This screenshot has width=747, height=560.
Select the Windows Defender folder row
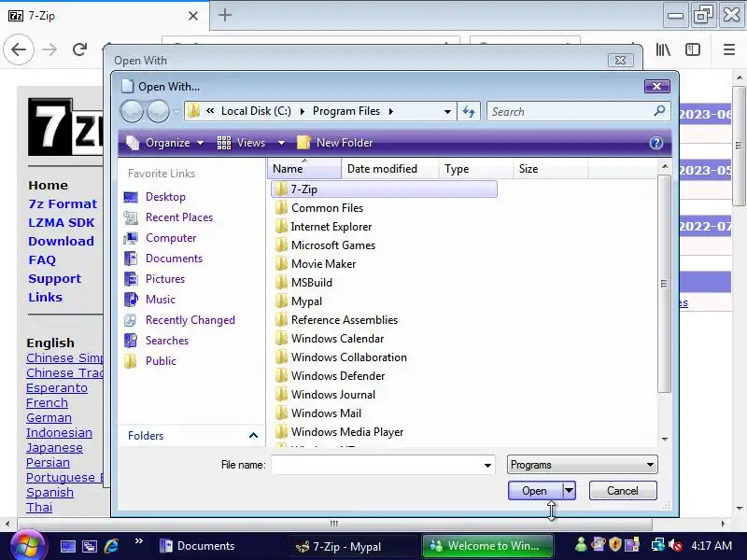(x=338, y=376)
